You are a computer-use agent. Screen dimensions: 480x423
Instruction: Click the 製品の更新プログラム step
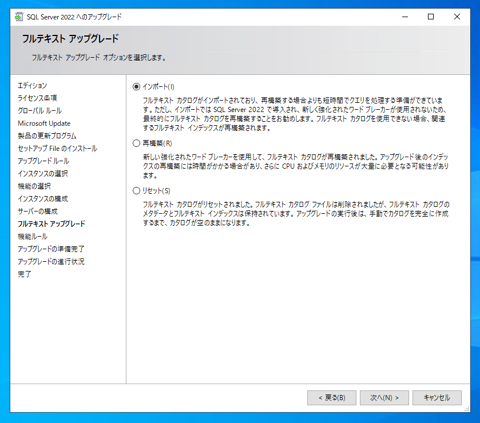(47, 136)
